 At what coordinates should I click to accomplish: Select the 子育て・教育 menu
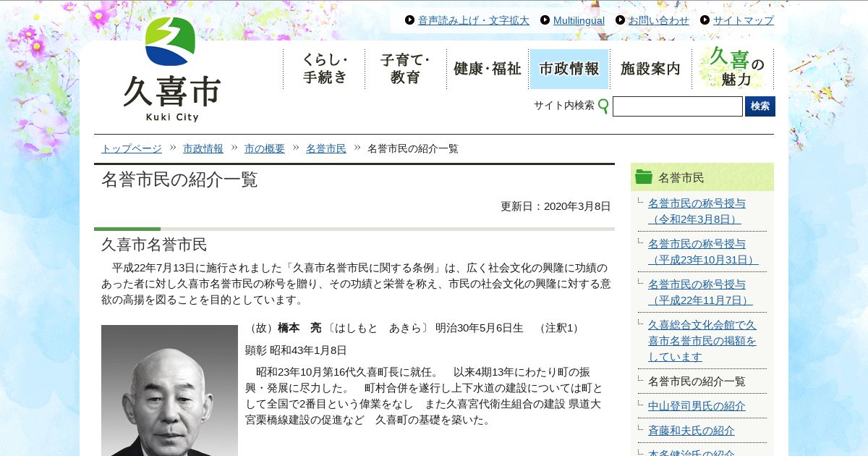coord(406,69)
